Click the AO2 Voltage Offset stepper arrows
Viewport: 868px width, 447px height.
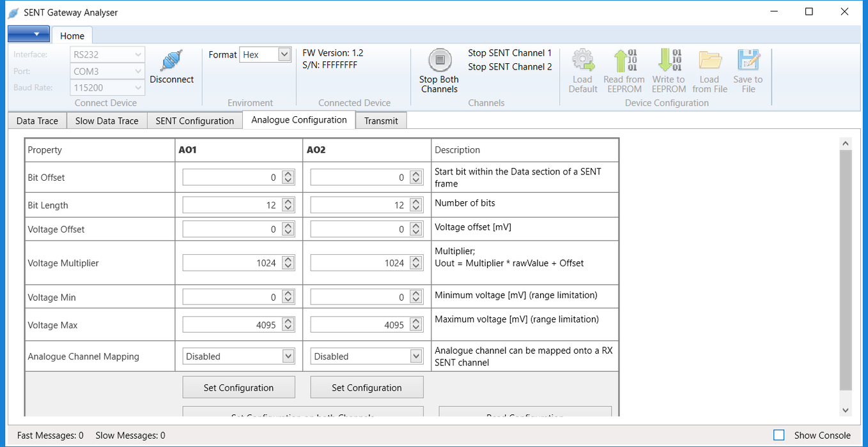tap(416, 229)
